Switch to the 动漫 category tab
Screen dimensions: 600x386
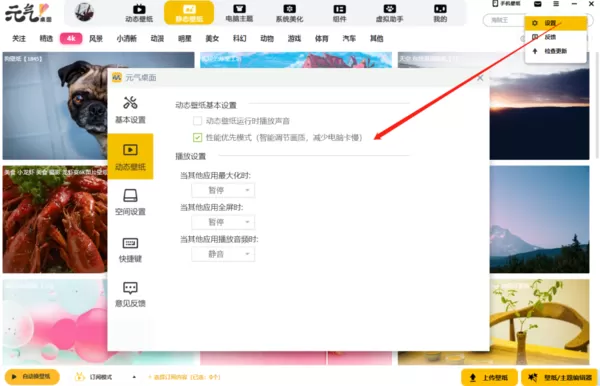(x=157, y=38)
